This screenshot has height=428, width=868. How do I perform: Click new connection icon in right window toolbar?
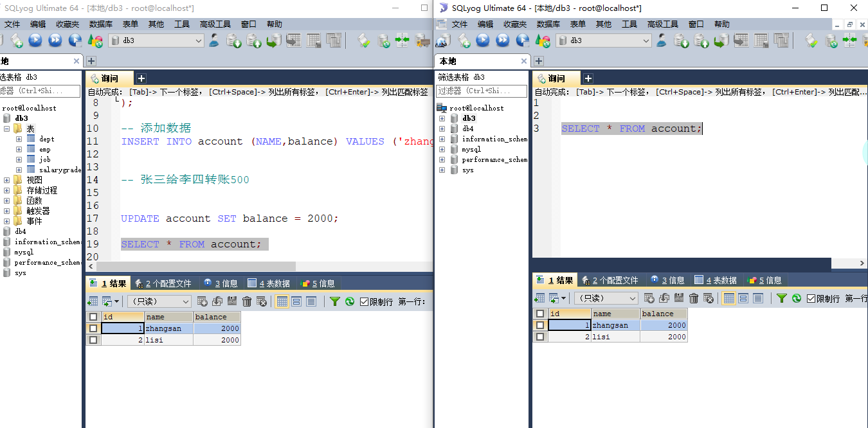(443, 40)
